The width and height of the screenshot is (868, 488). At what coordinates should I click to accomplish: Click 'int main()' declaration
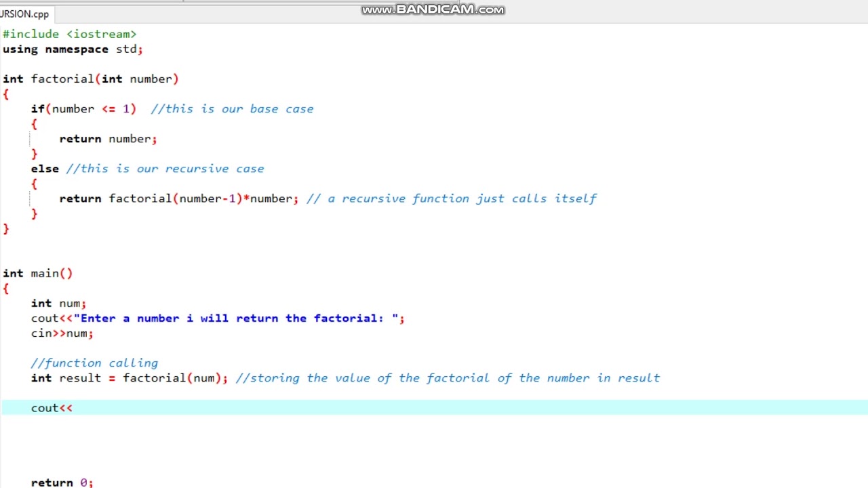(x=38, y=273)
